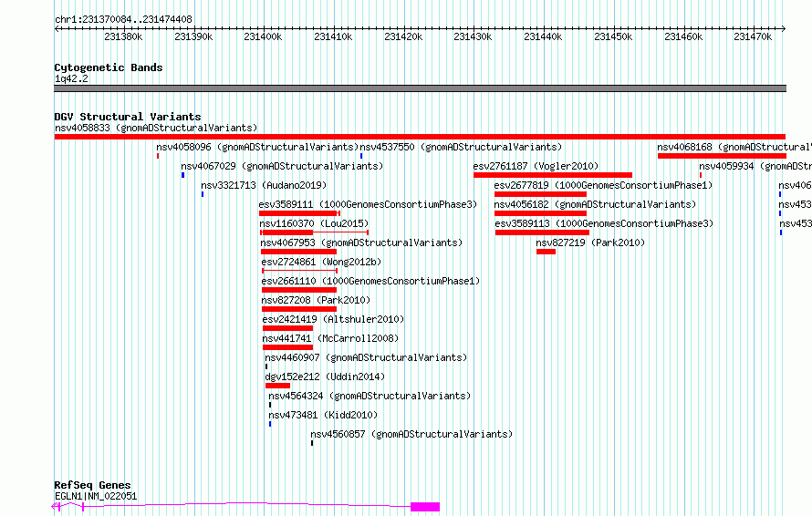Click the nsv4537550 variant label

tap(461, 147)
